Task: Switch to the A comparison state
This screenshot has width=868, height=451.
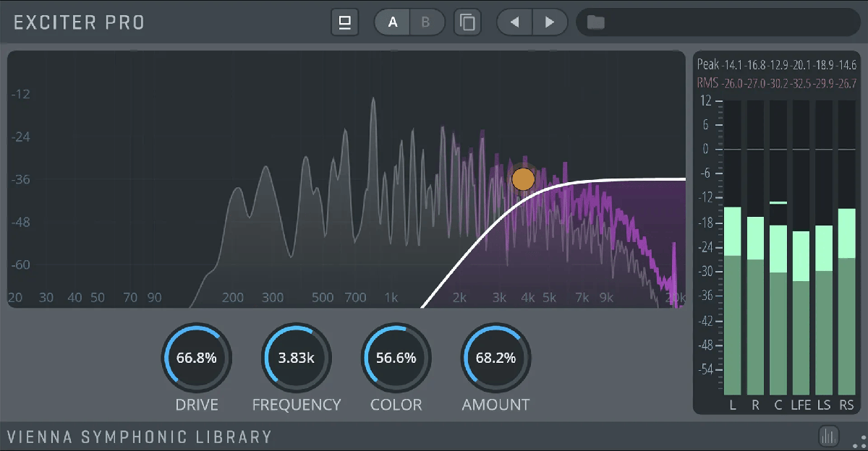Action: (393, 22)
